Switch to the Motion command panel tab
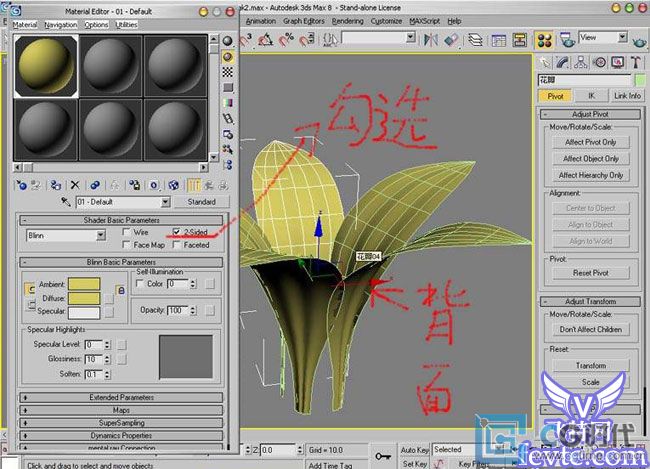Image resolution: width=650 pixels, height=469 pixels. tap(599, 62)
